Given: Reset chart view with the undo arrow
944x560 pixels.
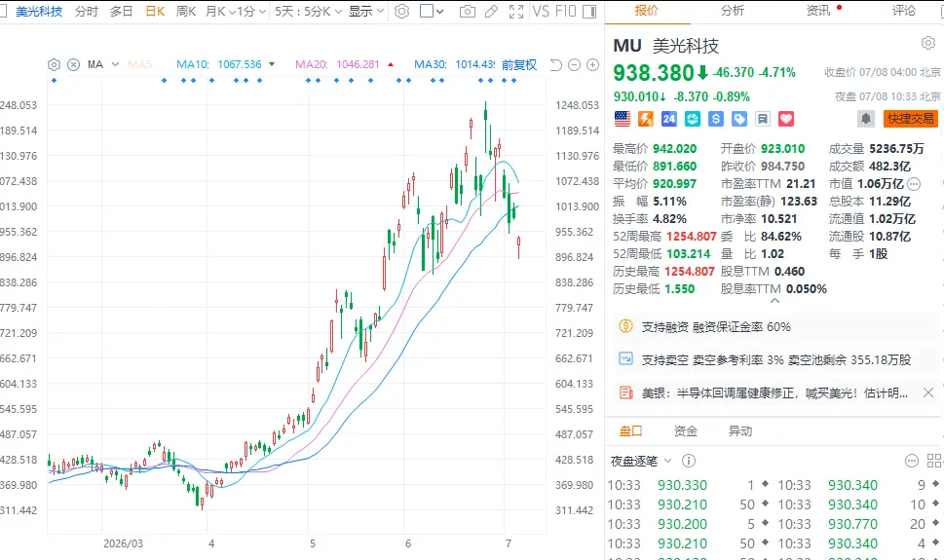Looking at the screenshot, I should pyautogui.click(x=555, y=64).
